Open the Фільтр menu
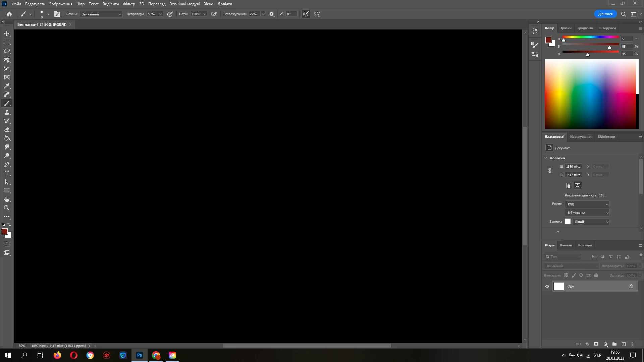Viewport: 644px width, 362px height. [129, 4]
